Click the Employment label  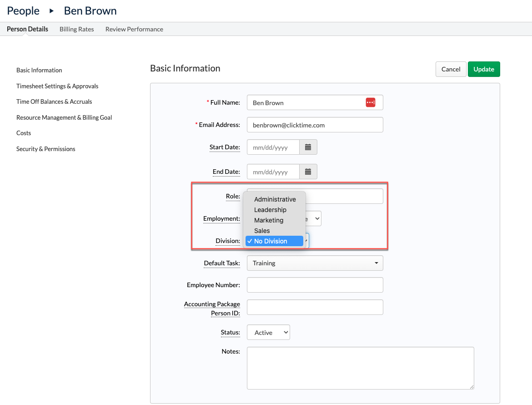click(x=221, y=218)
